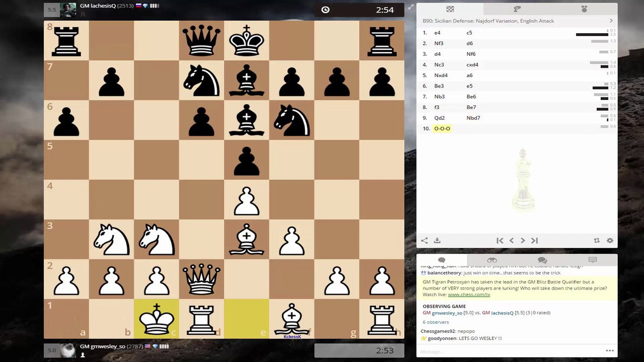The width and height of the screenshot is (644, 362).
Task: Open gmwesley_so profile in chat
Action: (447, 313)
